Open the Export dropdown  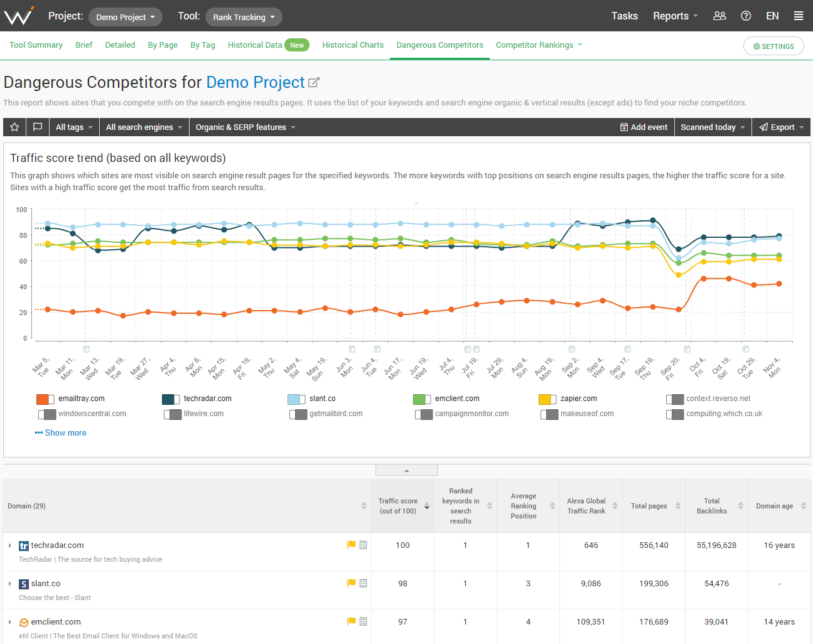(781, 127)
